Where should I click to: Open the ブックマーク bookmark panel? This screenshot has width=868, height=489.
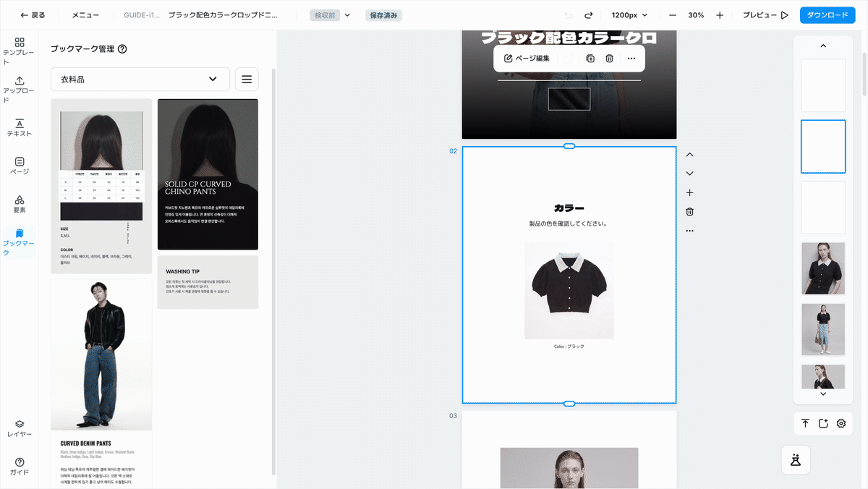click(x=20, y=242)
